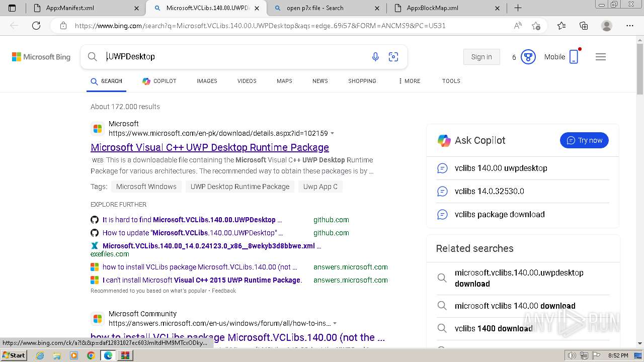Expand dropdown arrow beside microsoft.com URL
Image resolution: width=644 pixels, height=362 pixels.
333,134
